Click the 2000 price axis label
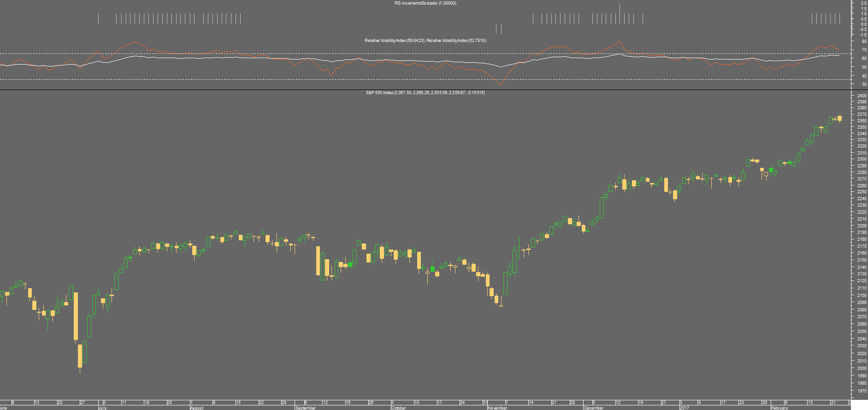The image size is (868, 410). [862, 368]
